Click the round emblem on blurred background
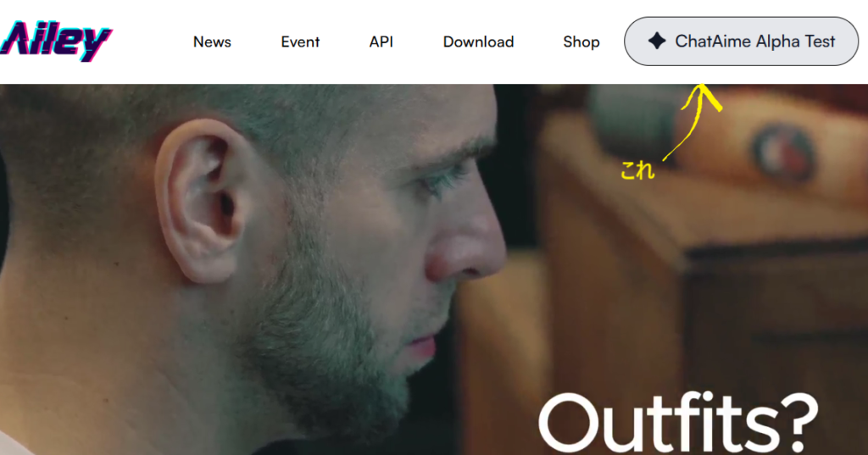This screenshot has width=868, height=455. [x=783, y=152]
